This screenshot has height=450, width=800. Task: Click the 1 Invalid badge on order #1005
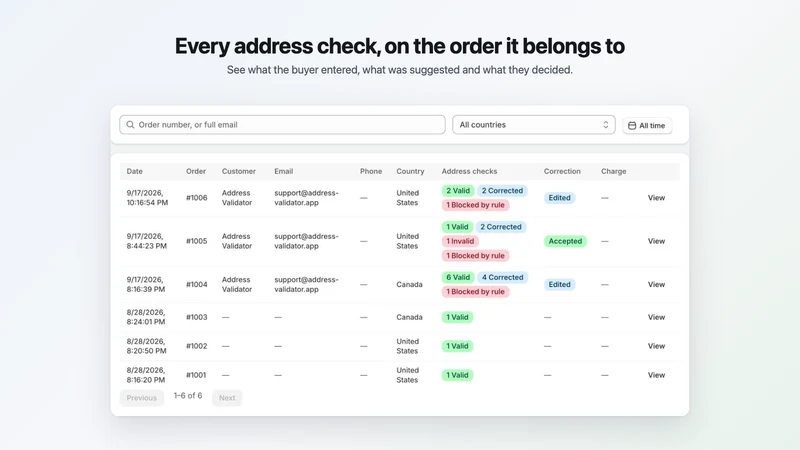(x=460, y=241)
